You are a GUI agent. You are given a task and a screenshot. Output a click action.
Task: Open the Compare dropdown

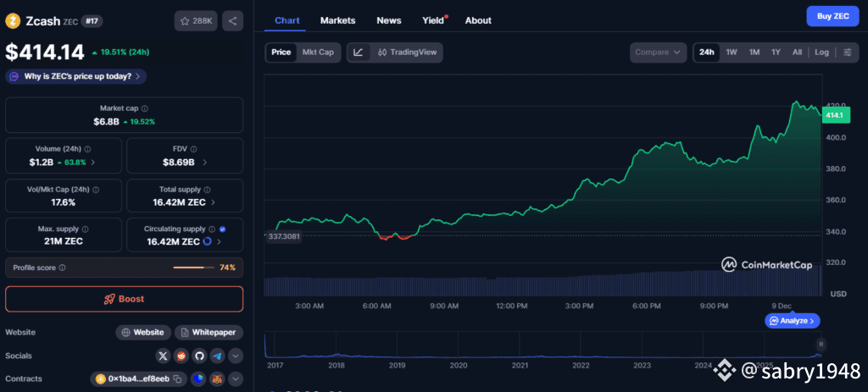658,52
